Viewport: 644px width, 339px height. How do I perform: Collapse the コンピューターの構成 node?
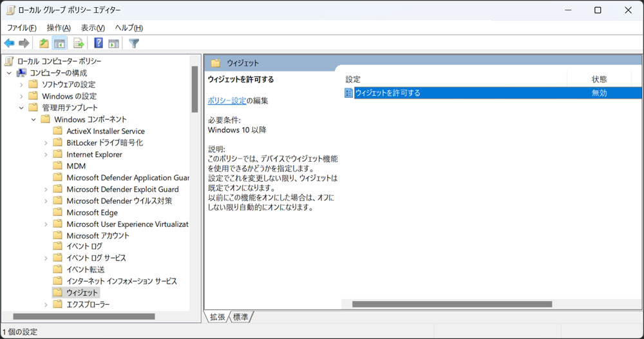click(9, 73)
